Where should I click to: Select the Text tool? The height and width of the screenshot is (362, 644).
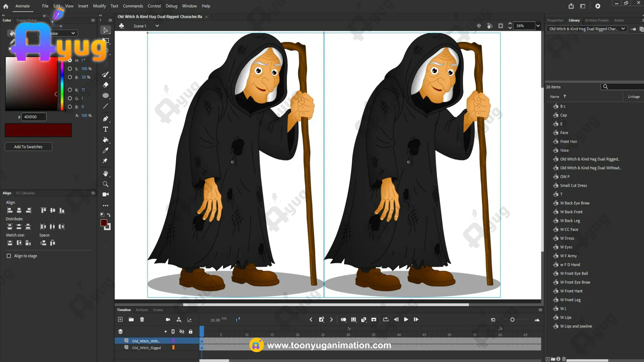coord(105,129)
